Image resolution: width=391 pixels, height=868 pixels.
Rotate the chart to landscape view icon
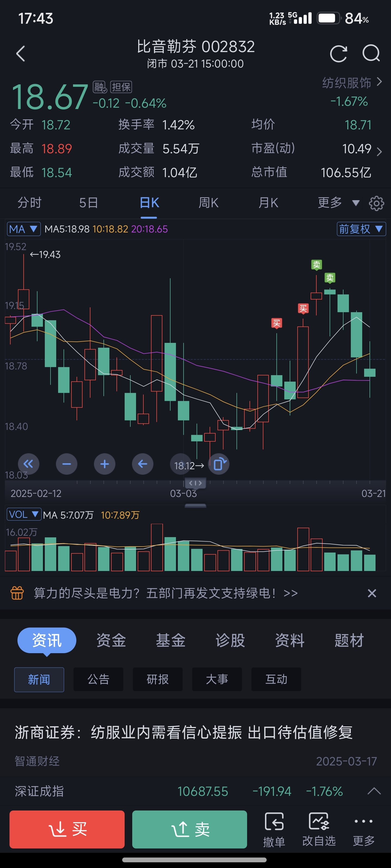[x=219, y=464]
